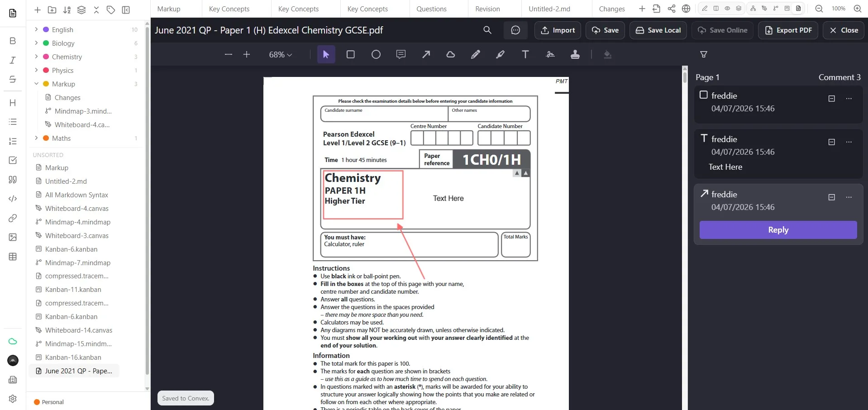The height and width of the screenshot is (410, 868).
Task: Create a new folder in sidebar
Action: click(x=52, y=10)
